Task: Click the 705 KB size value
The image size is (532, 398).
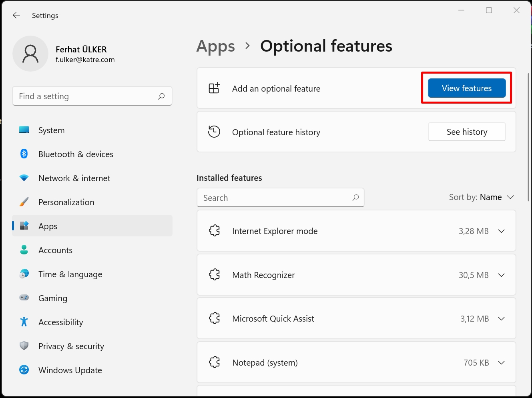Action: click(x=476, y=362)
